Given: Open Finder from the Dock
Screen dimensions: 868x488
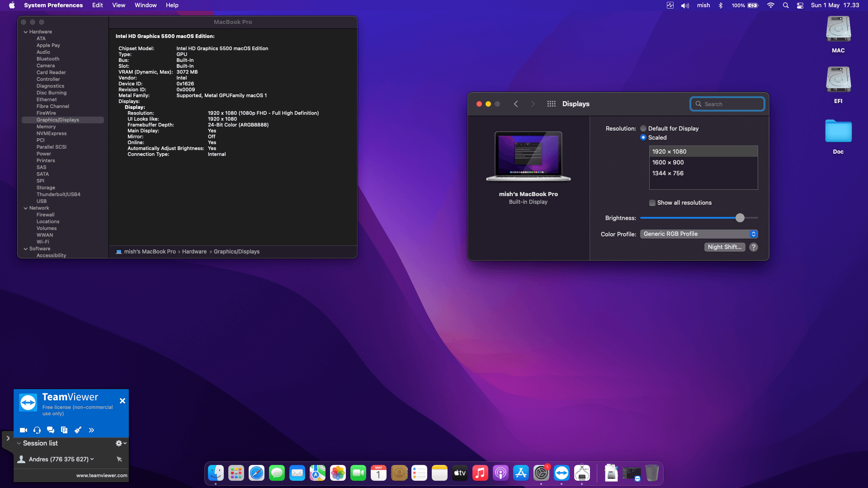Looking at the screenshot, I should 216,473.
